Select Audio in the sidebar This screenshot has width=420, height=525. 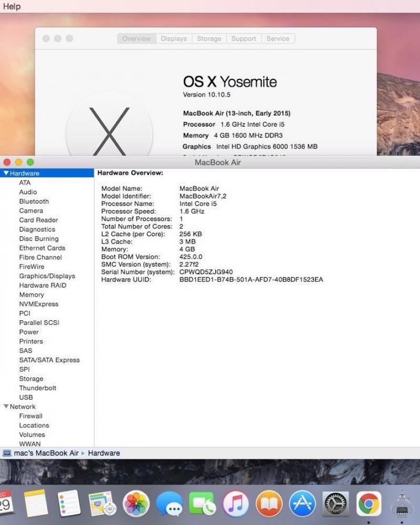pos(28,192)
